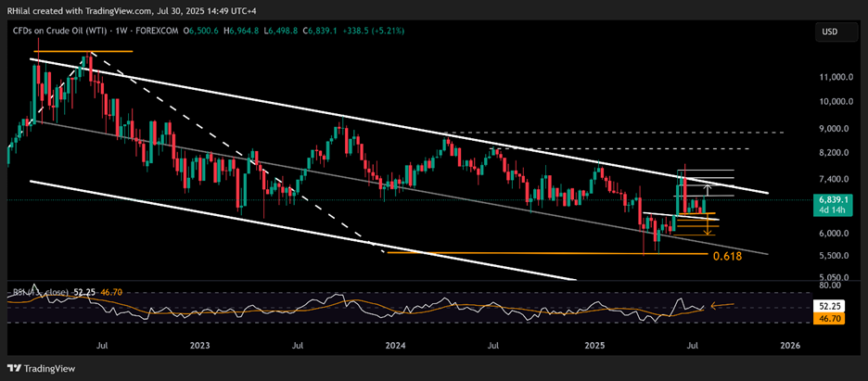Click the 80.00 RSI scale label
The height and width of the screenshot is (381, 868).
pyautogui.click(x=830, y=286)
